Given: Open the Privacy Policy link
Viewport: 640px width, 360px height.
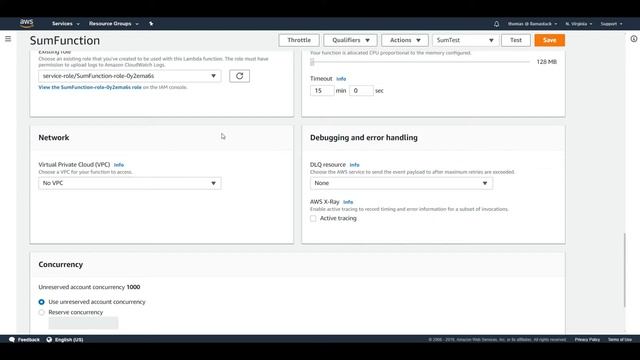Looking at the screenshot, I should pos(587,340).
